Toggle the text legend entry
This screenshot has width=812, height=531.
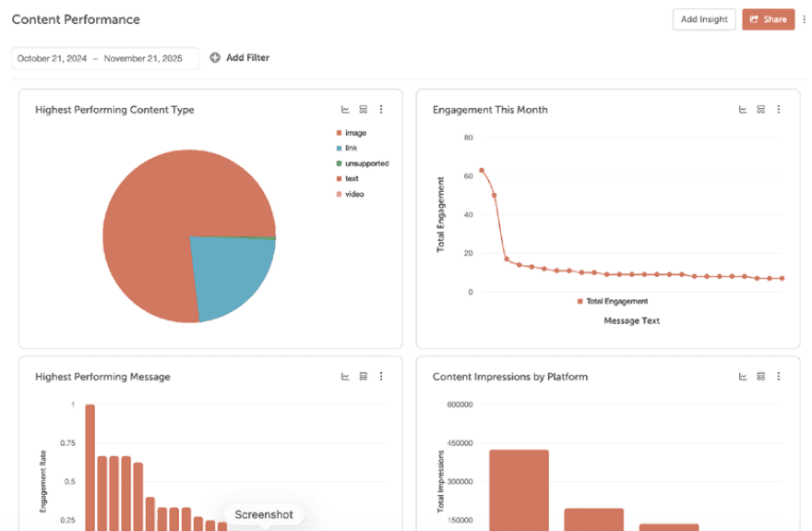pos(347,179)
